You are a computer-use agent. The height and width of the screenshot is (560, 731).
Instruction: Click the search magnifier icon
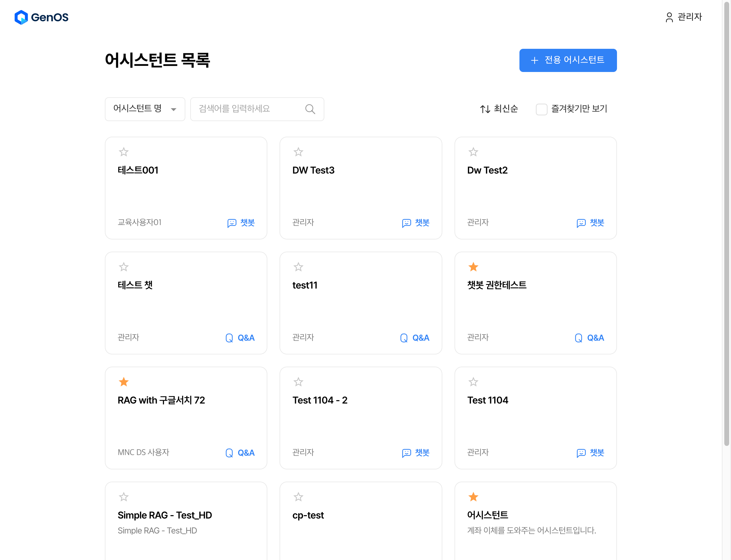click(310, 109)
